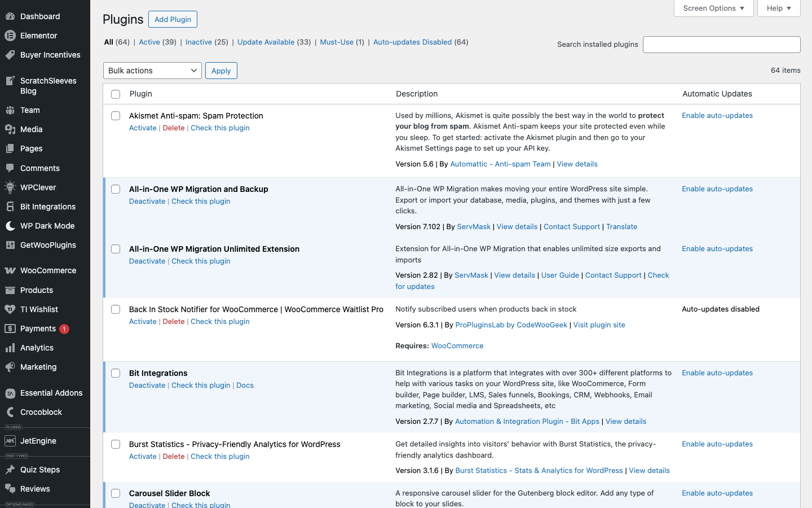Viewport: 812px width, 508px height.
Task: Click the Comments bubble icon
Action: [x=10, y=168]
